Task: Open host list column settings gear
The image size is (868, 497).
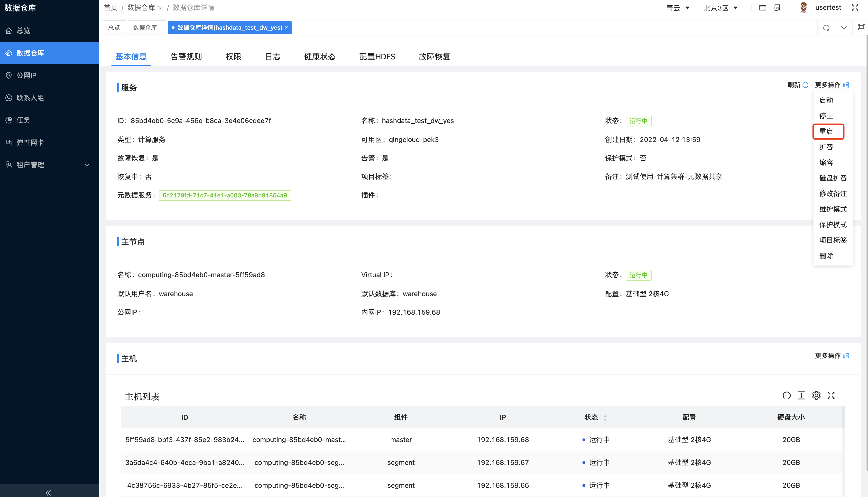Action: (x=816, y=395)
